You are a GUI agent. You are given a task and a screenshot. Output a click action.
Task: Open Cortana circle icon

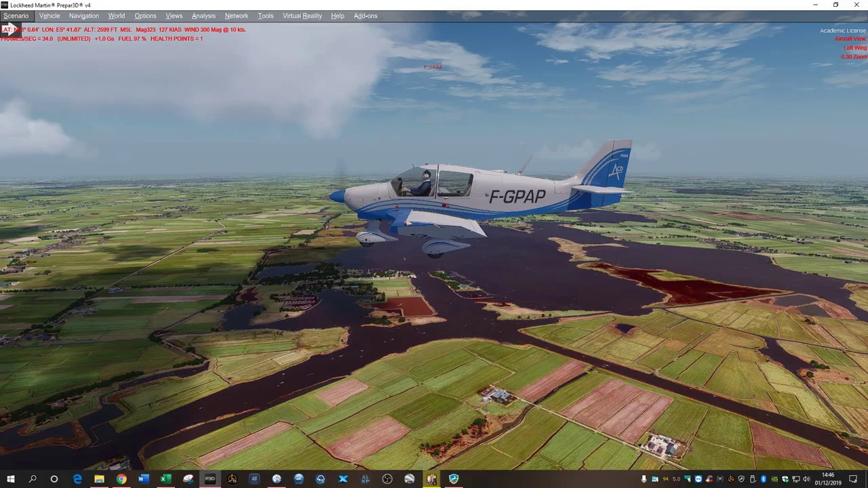pyautogui.click(x=54, y=480)
